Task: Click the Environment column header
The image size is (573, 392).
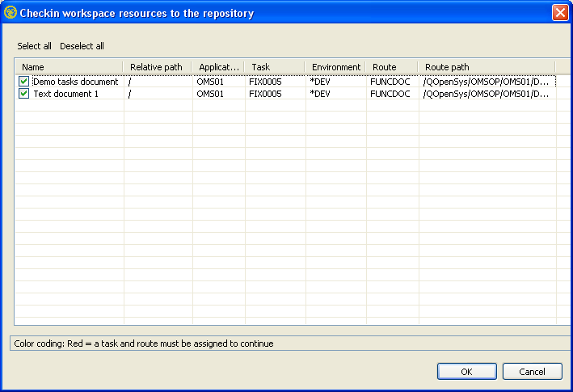Action: click(335, 67)
